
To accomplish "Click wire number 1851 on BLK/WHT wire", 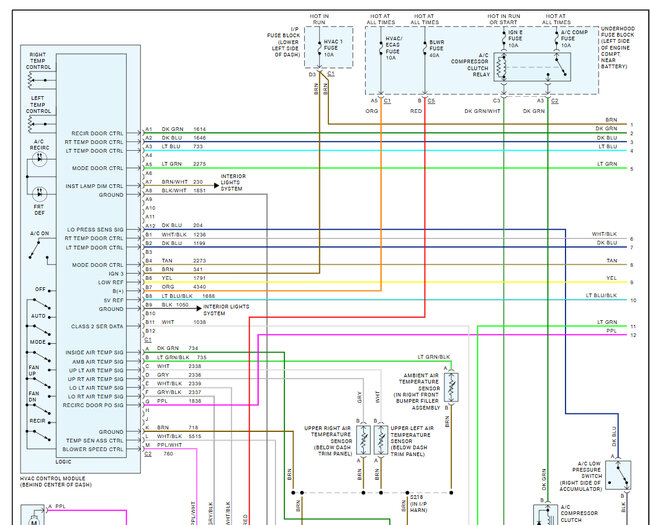I will (x=200, y=190).
